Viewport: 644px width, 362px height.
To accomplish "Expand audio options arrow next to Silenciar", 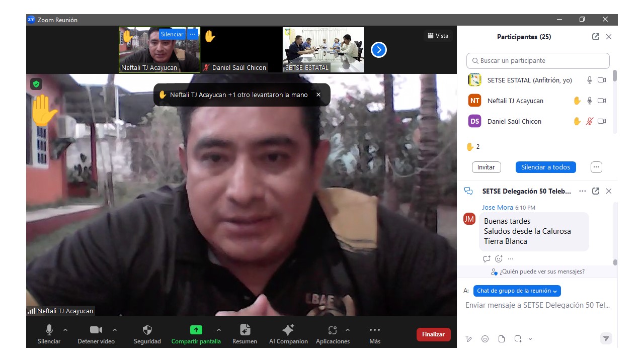I will [x=65, y=330].
